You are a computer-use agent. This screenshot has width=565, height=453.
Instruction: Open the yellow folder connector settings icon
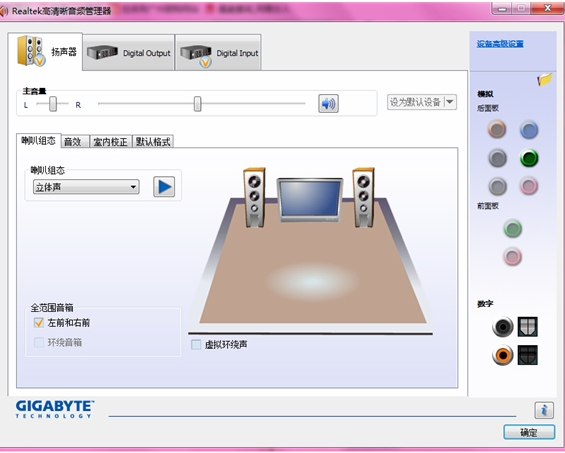(544, 79)
